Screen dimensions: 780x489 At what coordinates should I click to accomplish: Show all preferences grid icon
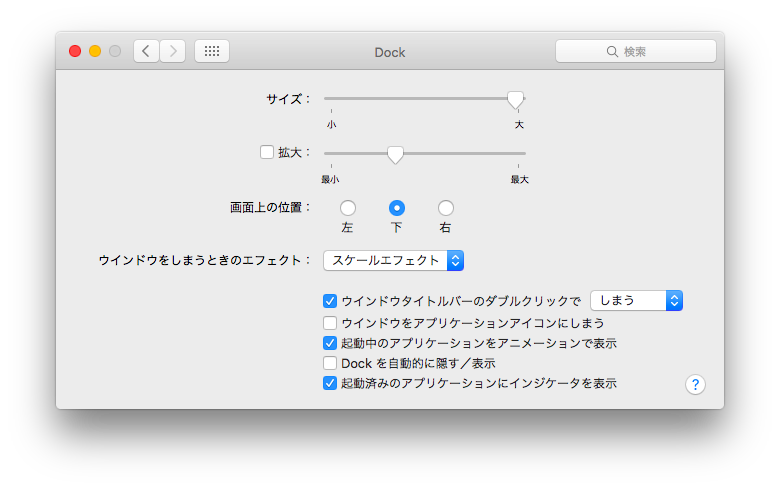(x=212, y=51)
